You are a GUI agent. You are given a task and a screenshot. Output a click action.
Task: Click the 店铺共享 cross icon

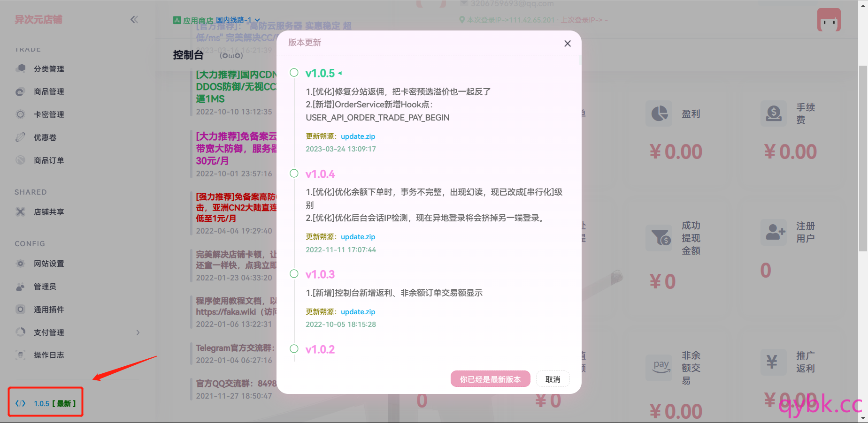(20, 212)
